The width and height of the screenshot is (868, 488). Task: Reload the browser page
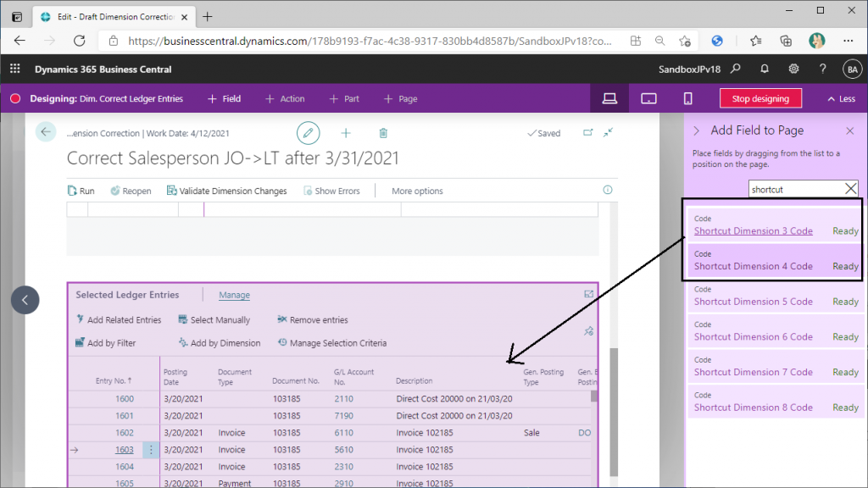(x=80, y=41)
